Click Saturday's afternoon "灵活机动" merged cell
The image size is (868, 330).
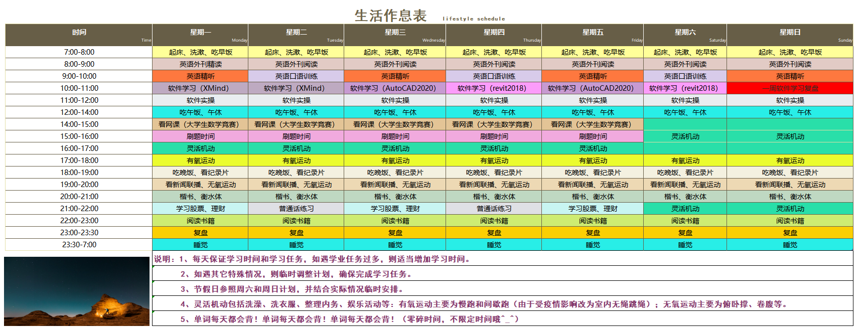tap(685, 136)
